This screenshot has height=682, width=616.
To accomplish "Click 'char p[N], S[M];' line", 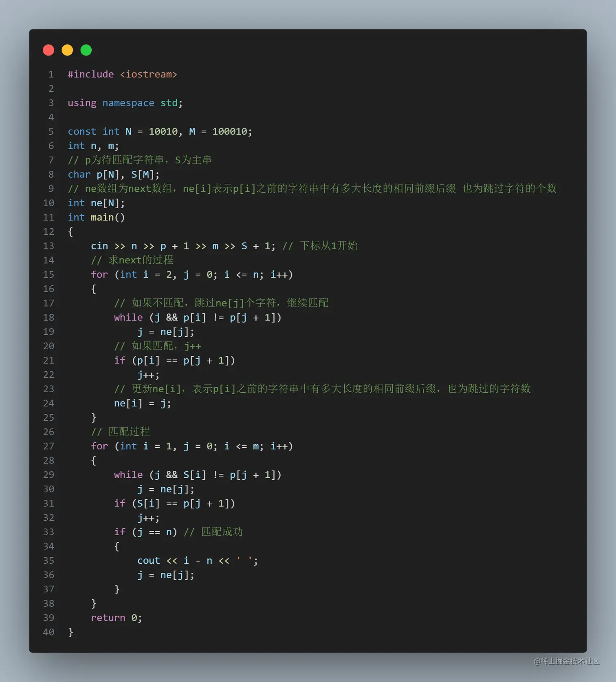I will (x=114, y=174).
